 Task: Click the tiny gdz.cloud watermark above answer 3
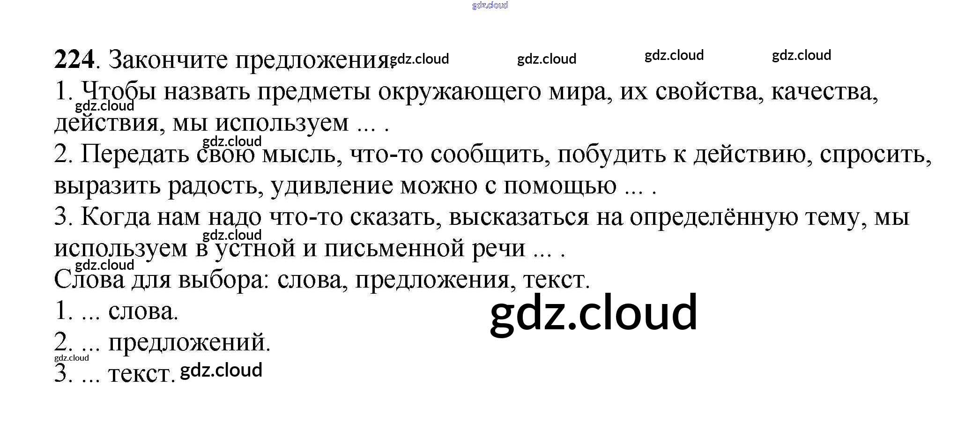pos(71,358)
